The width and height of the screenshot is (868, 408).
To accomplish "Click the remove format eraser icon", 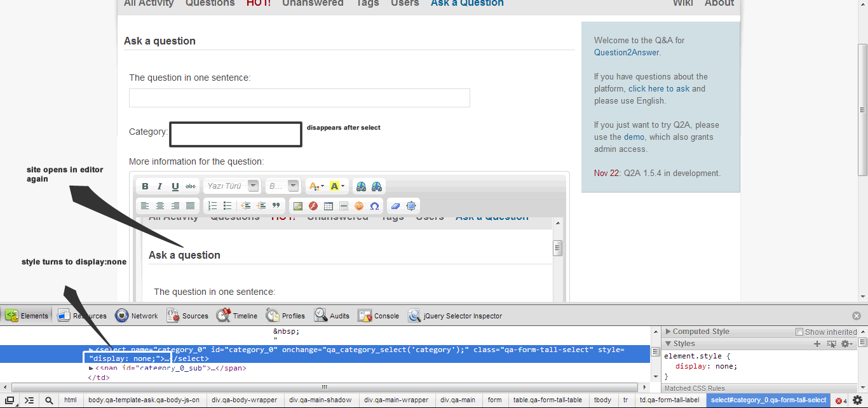I will coord(395,206).
